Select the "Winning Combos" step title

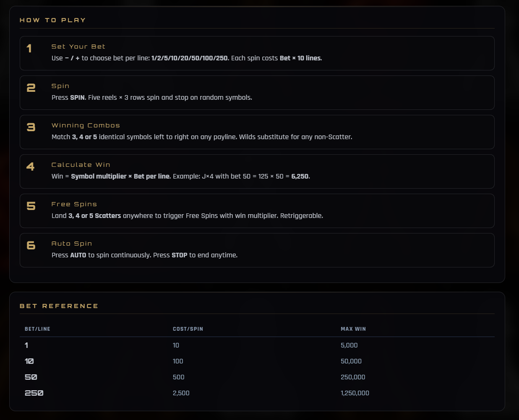tap(86, 125)
